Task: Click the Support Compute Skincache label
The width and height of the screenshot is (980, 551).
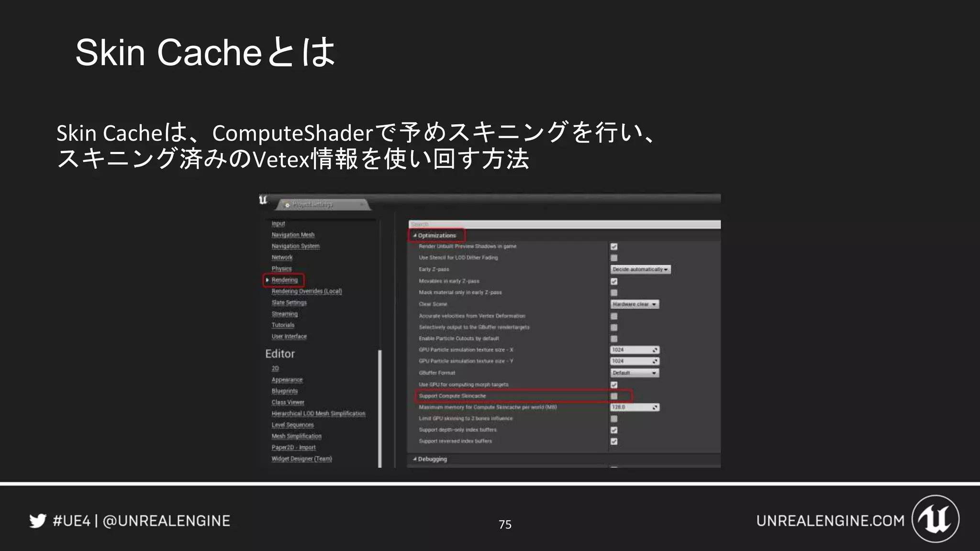Action: pyautogui.click(x=452, y=396)
